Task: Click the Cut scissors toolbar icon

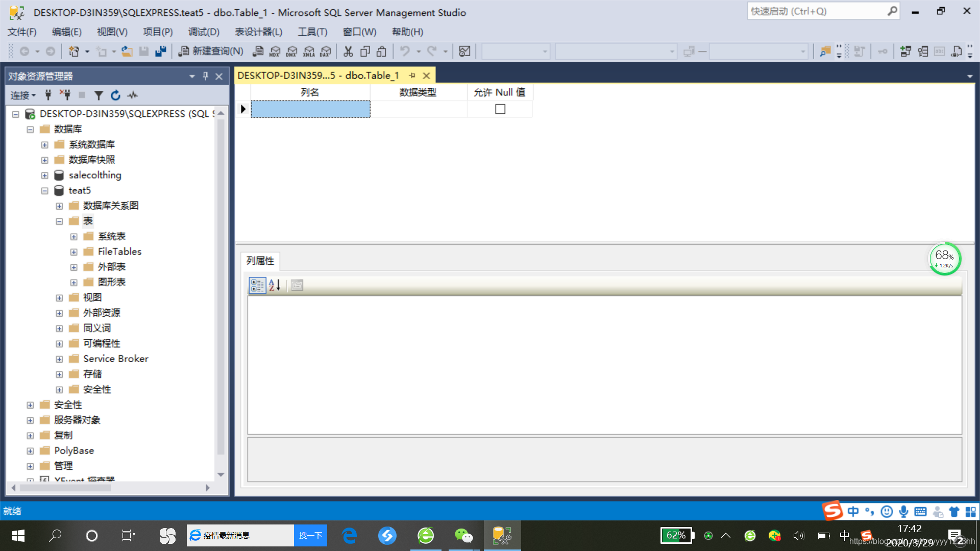Action: 348,51
